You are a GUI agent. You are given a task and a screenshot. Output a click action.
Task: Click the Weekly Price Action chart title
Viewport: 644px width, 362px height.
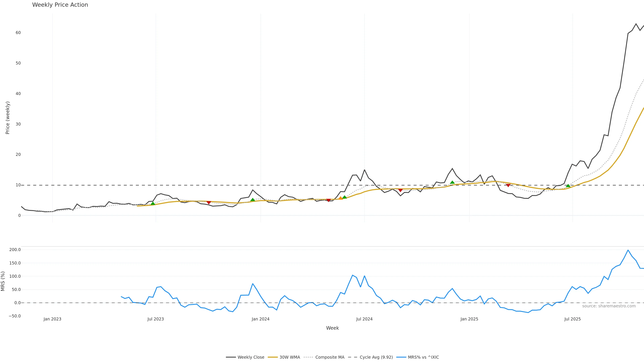click(60, 5)
